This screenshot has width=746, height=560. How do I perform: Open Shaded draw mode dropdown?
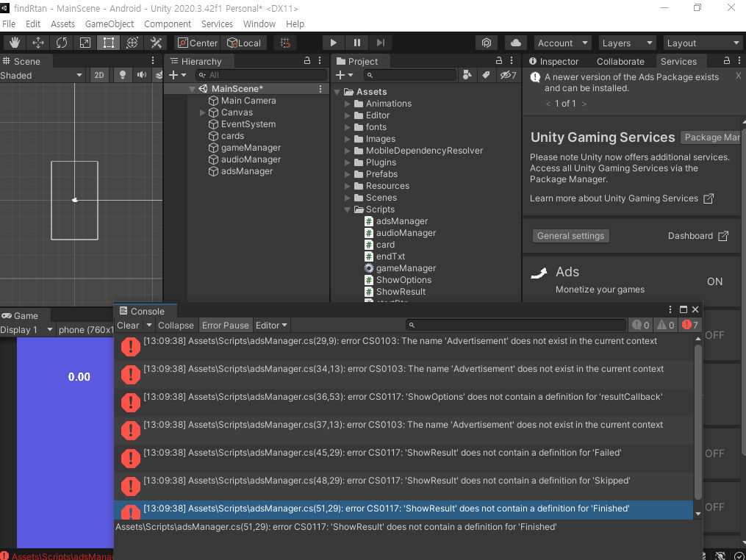[x=41, y=75]
